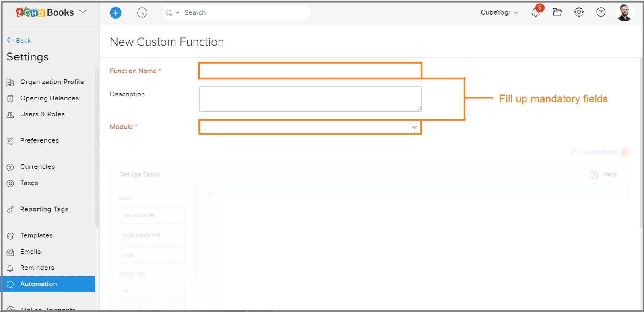Click the Connections link
This screenshot has width=644, height=312.
tap(598, 152)
